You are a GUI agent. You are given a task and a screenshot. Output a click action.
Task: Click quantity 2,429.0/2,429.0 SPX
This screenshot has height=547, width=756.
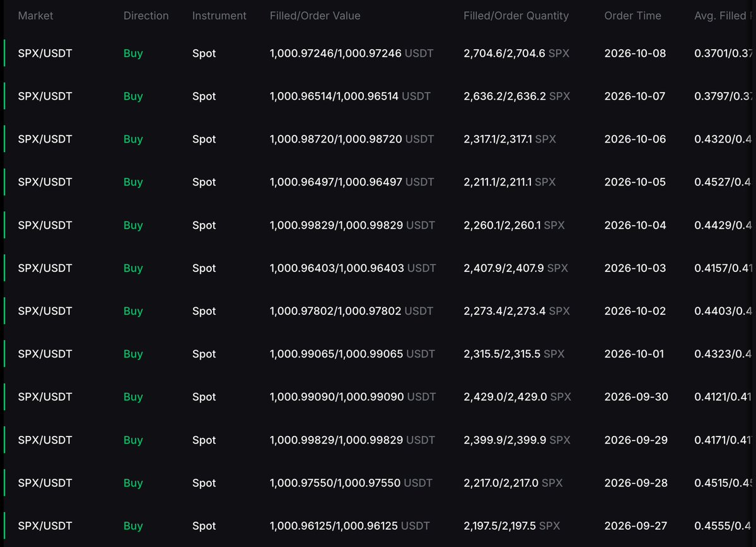pyautogui.click(x=517, y=397)
